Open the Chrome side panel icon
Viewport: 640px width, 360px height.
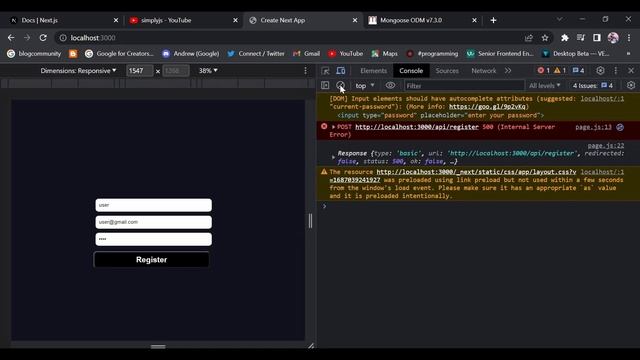click(597, 38)
